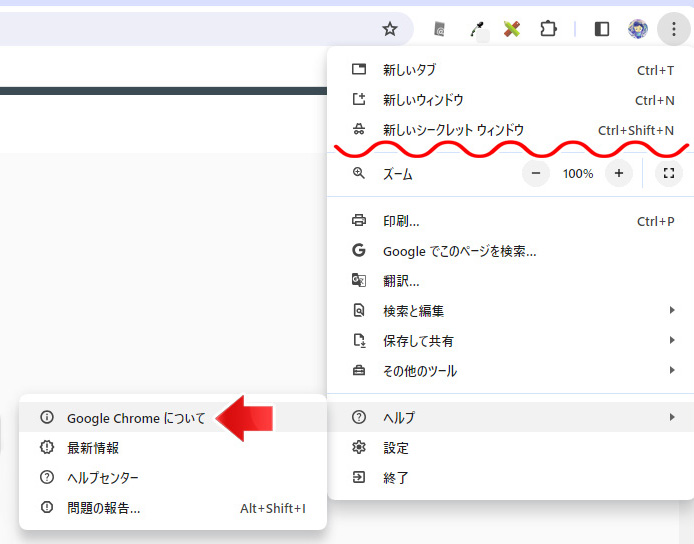Viewport: 694px width, 544px height.
Task: Toggle the side panel icon
Action: (601, 29)
